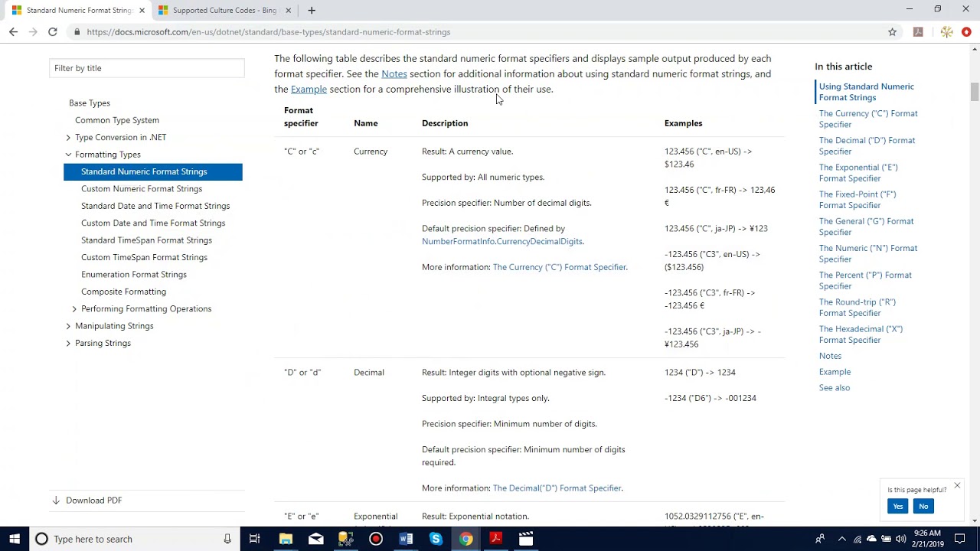Open File Explorer from the taskbar
The image size is (980, 551).
tap(286, 539)
